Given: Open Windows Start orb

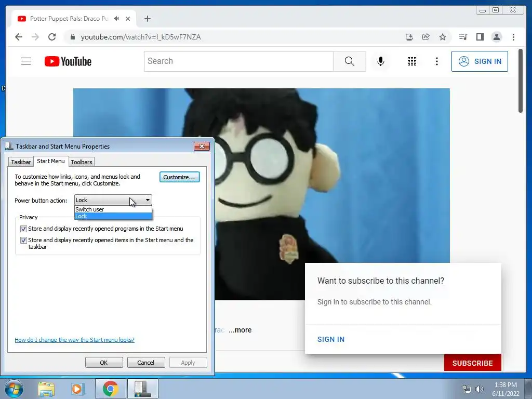Looking at the screenshot, I should 14,389.
